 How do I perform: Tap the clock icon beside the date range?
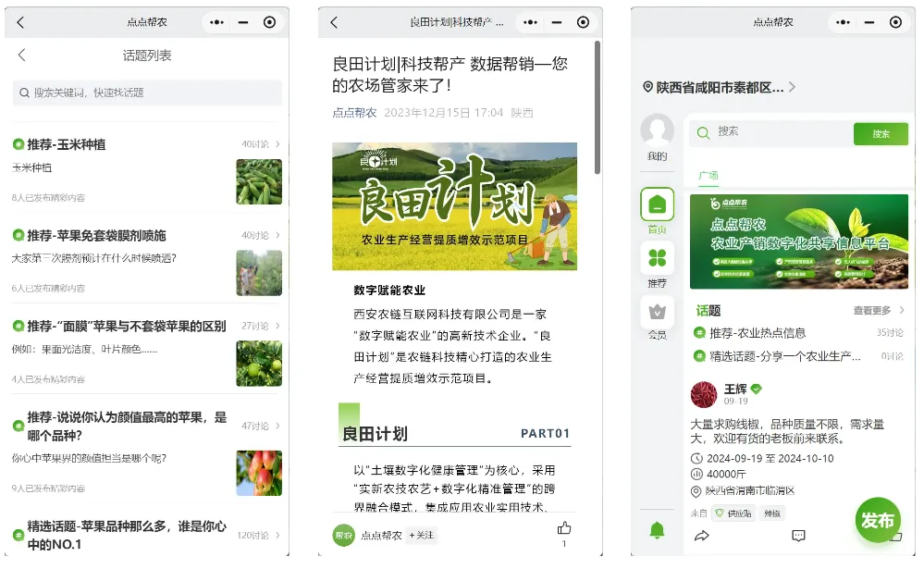pos(696,459)
